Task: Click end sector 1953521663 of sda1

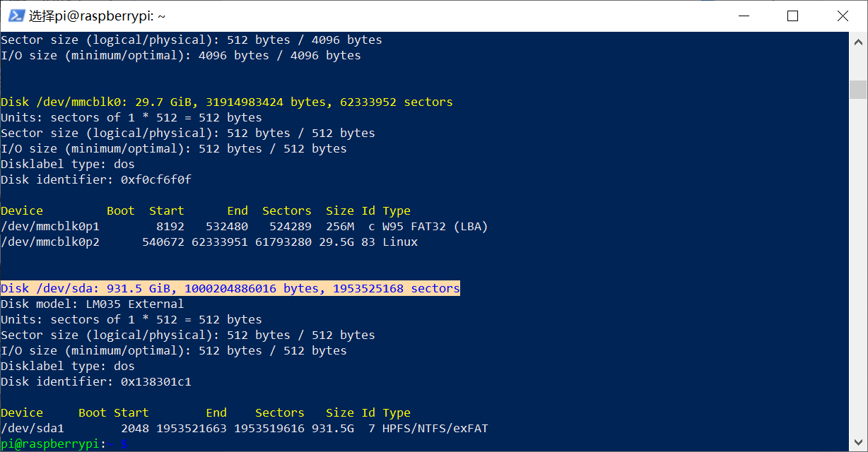Action: (192, 428)
